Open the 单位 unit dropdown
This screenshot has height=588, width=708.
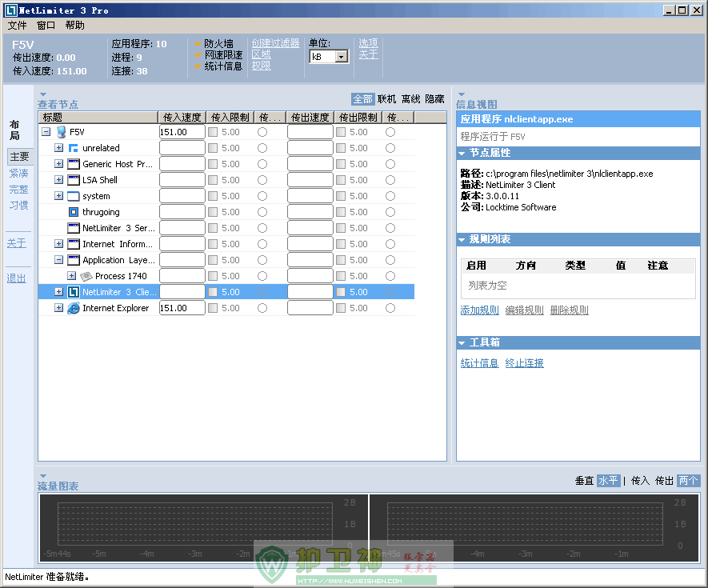click(342, 57)
